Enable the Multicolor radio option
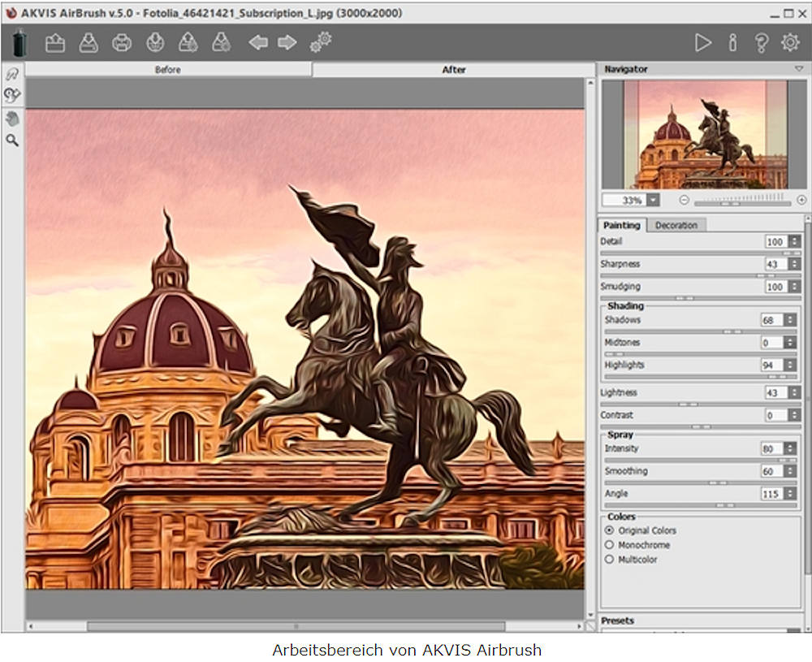The image size is (812, 662). tap(609, 560)
